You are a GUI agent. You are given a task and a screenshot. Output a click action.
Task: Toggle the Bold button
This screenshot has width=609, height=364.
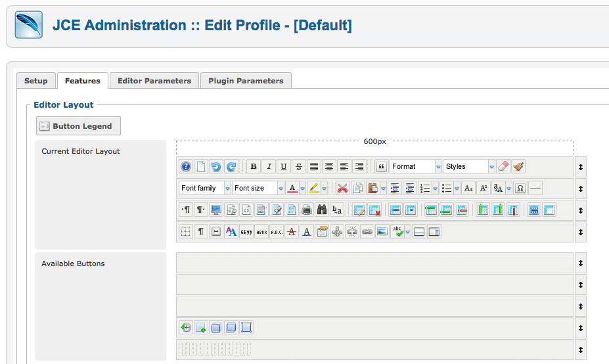coord(254,167)
